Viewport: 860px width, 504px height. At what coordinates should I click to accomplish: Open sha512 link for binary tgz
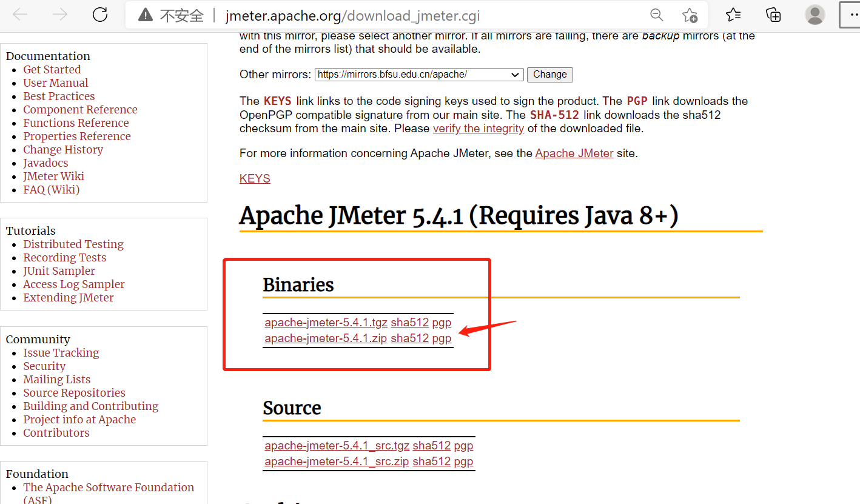410,323
